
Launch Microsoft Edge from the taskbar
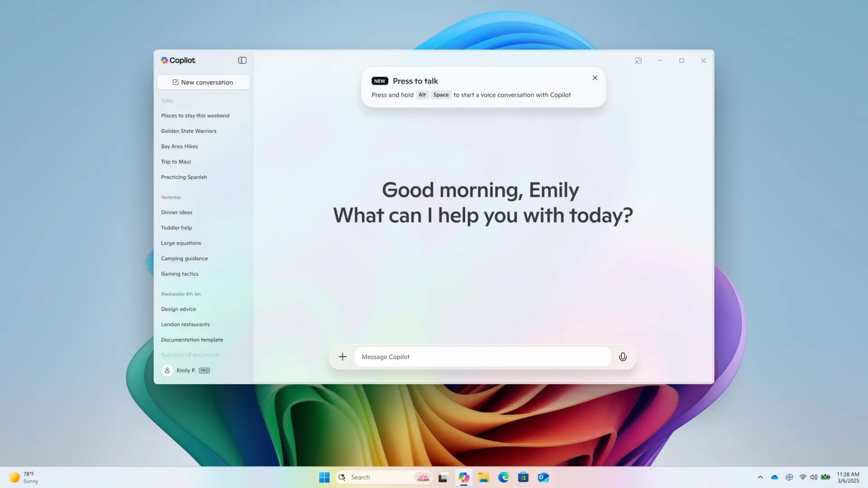(x=504, y=477)
